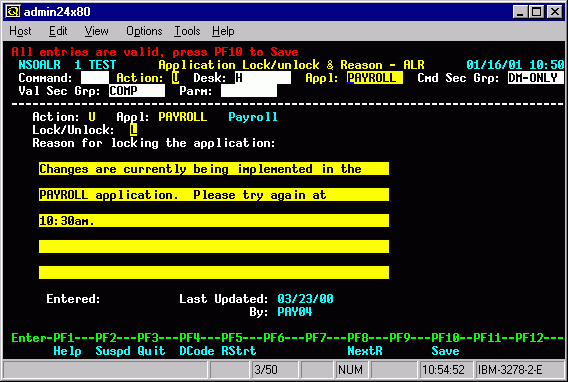Click the date and time '01/16/01 10:50'

[515, 65]
